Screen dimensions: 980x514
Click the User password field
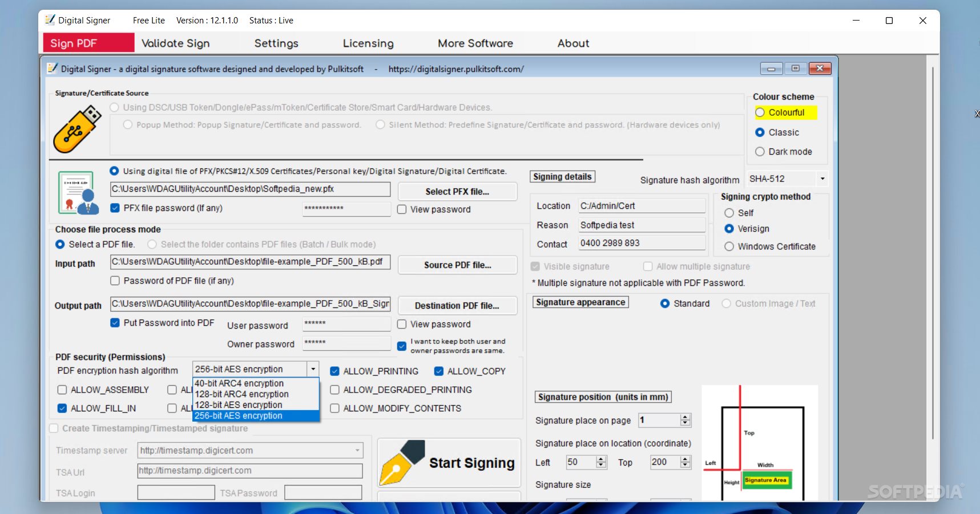346,323
